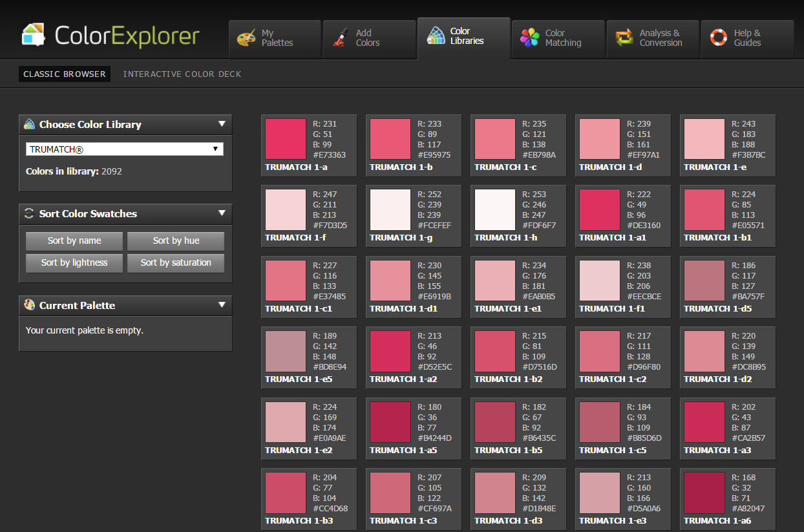Click the Color Libraries fan deck icon
Screen dimensions: 804x532
436,36
